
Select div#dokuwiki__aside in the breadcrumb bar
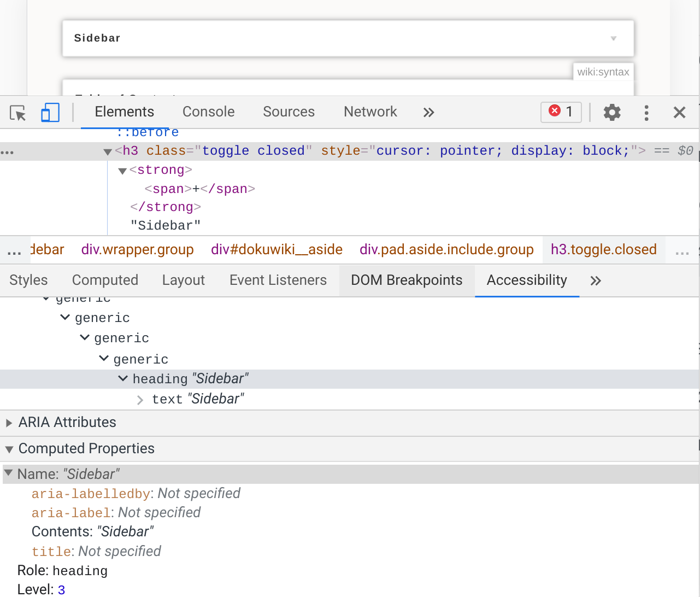277,249
